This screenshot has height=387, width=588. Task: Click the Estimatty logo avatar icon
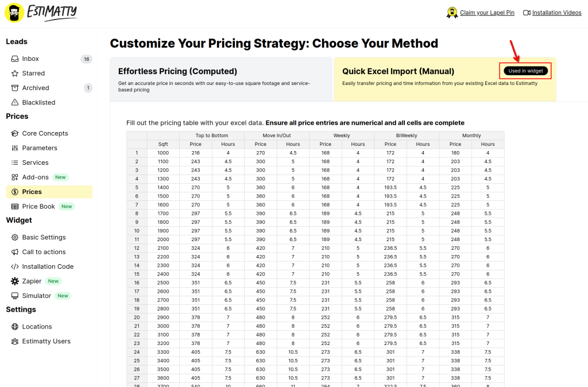click(14, 13)
